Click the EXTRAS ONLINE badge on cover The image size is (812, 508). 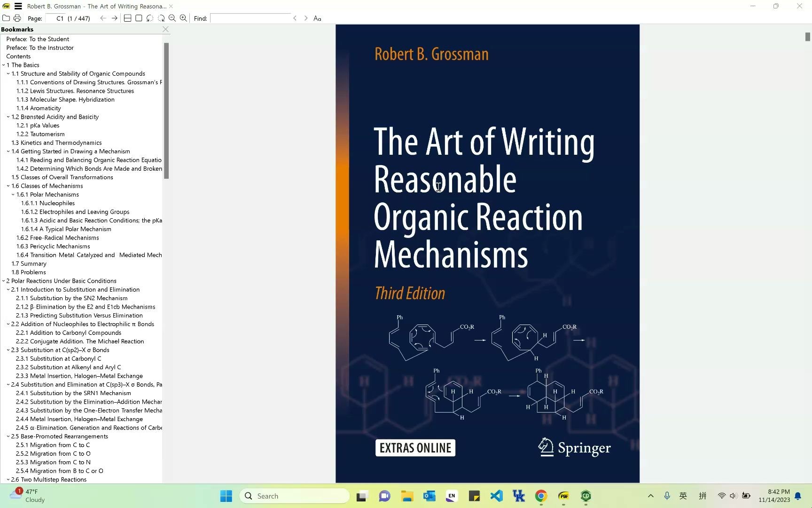pyautogui.click(x=415, y=448)
